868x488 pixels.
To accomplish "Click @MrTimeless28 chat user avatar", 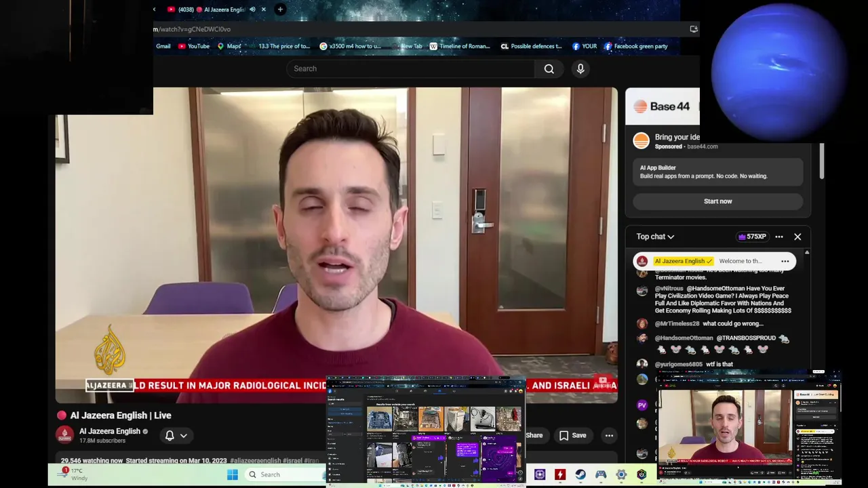I will pyautogui.click(x=642, y=324).
